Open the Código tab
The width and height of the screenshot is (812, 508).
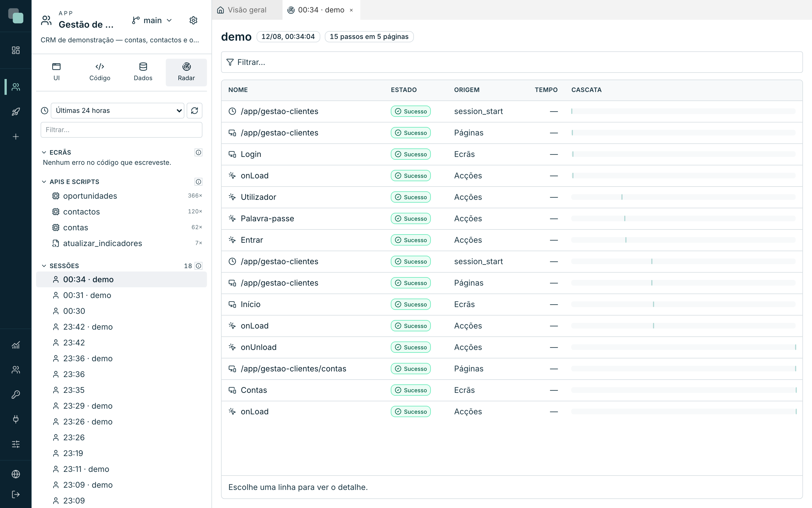pyautogui.click(x=100, y=72)
